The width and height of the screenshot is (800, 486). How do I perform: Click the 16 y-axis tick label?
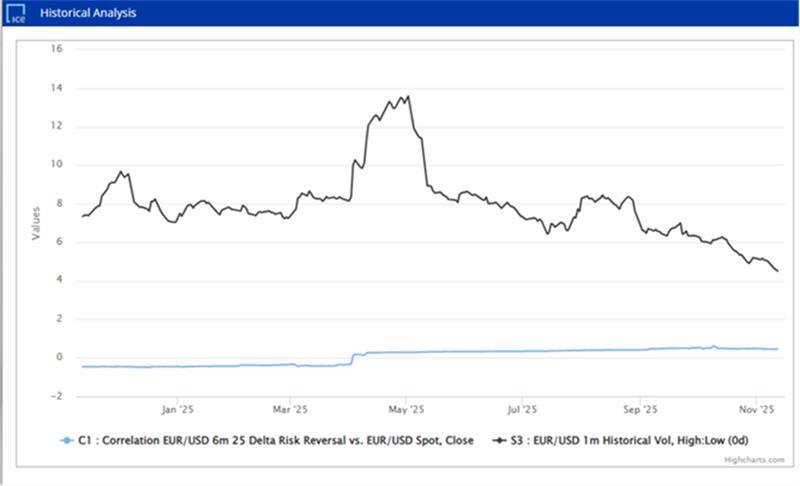56,49
